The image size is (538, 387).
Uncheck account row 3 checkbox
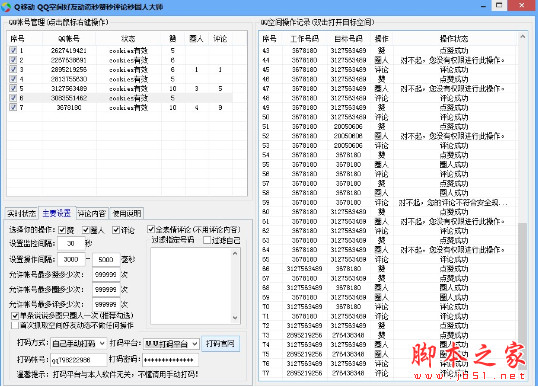click(13, 69)
